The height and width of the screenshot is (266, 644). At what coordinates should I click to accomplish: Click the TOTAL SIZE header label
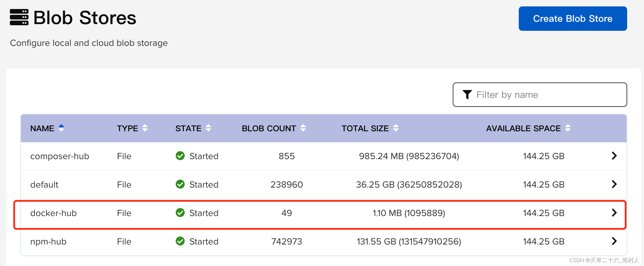[365, 128]
